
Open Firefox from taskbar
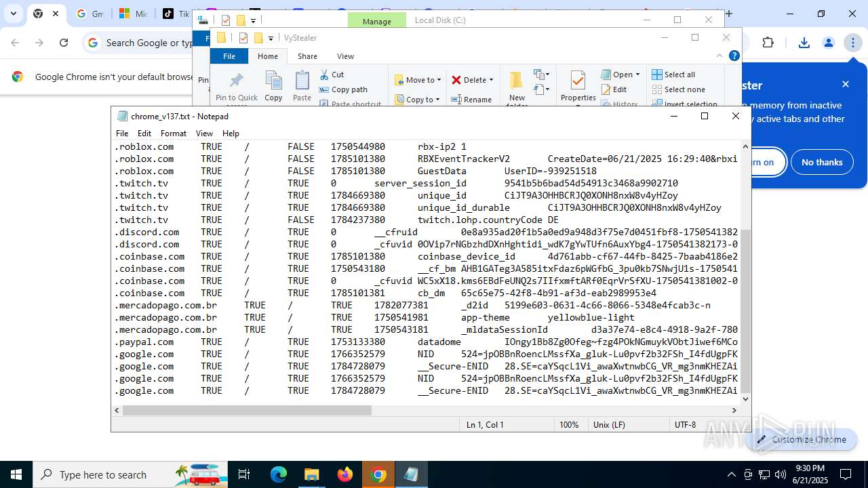tap(345, 474)
